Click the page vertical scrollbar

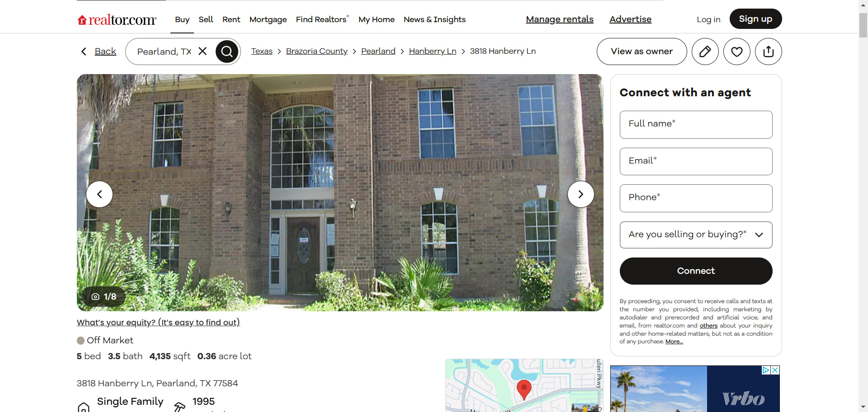click(863, 206)
